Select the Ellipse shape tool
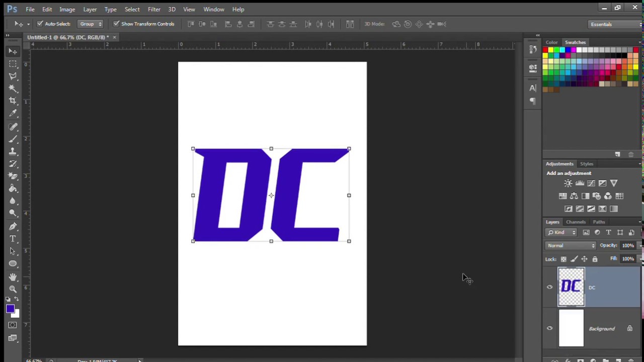The width and height of the screenshot is (644, 362). click(x=13, y=263)
